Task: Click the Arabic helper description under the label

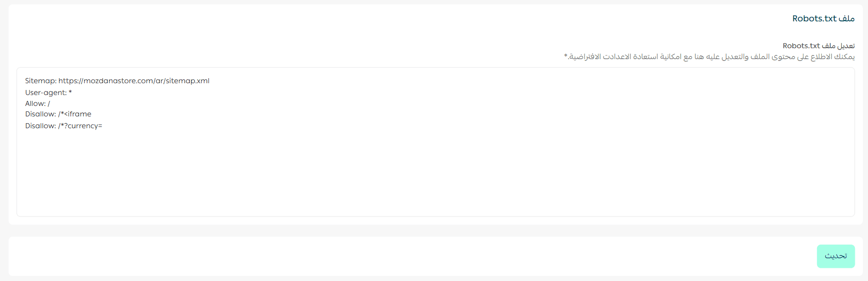Action: pyautogui.click(x=709, y=57)
